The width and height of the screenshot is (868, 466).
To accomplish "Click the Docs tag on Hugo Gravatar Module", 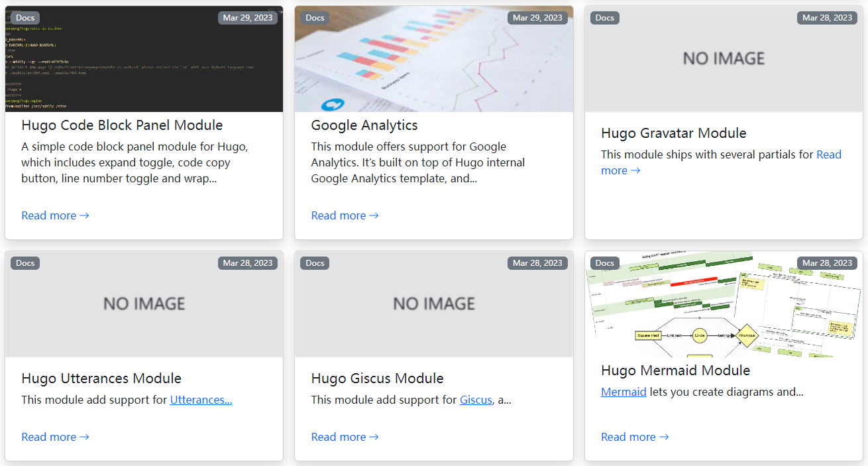I will pos(604,17).
